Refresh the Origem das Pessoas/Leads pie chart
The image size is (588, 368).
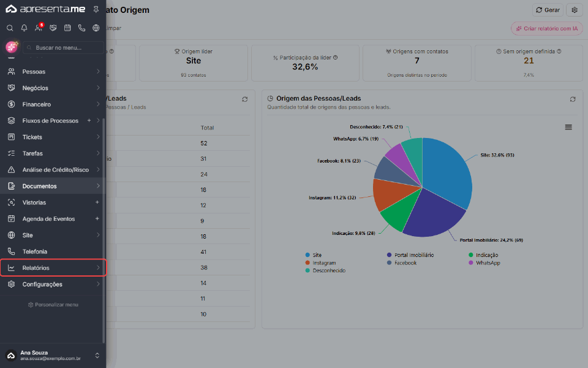pos(573,99)
